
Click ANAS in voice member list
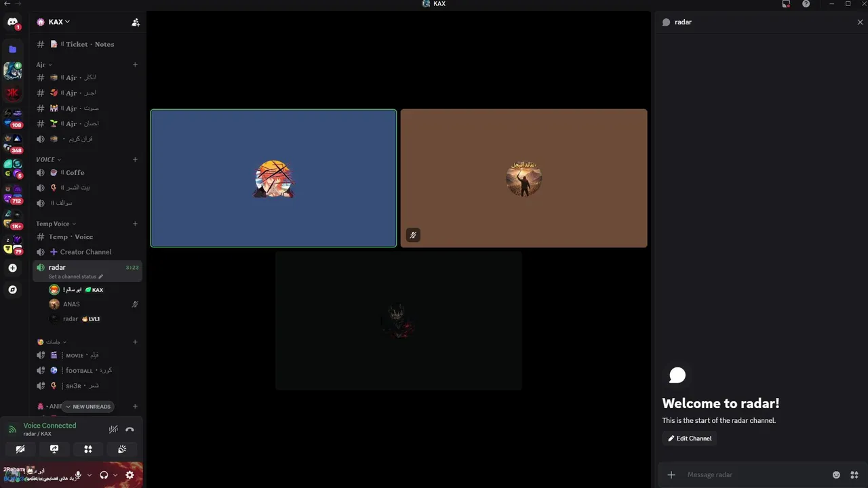93,304
